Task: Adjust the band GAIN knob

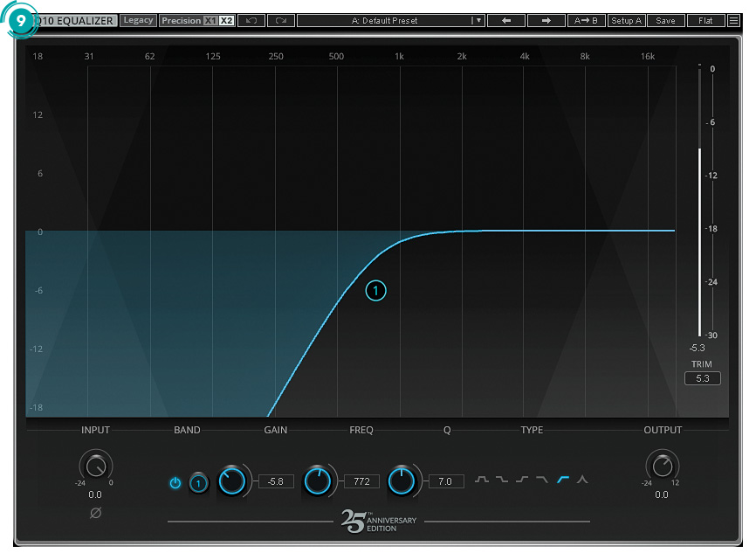Action: pyautogui.click(x=232, y=481)
